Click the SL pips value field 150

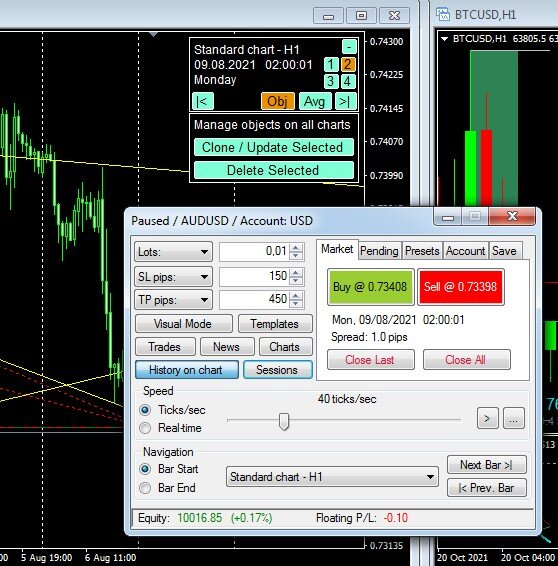[254, 276]
